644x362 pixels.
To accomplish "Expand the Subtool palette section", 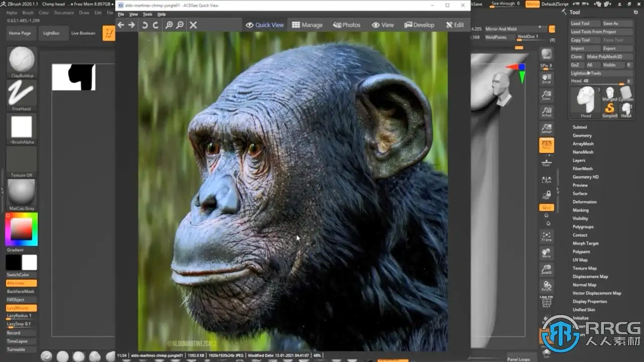I will (x=580, y=127).
